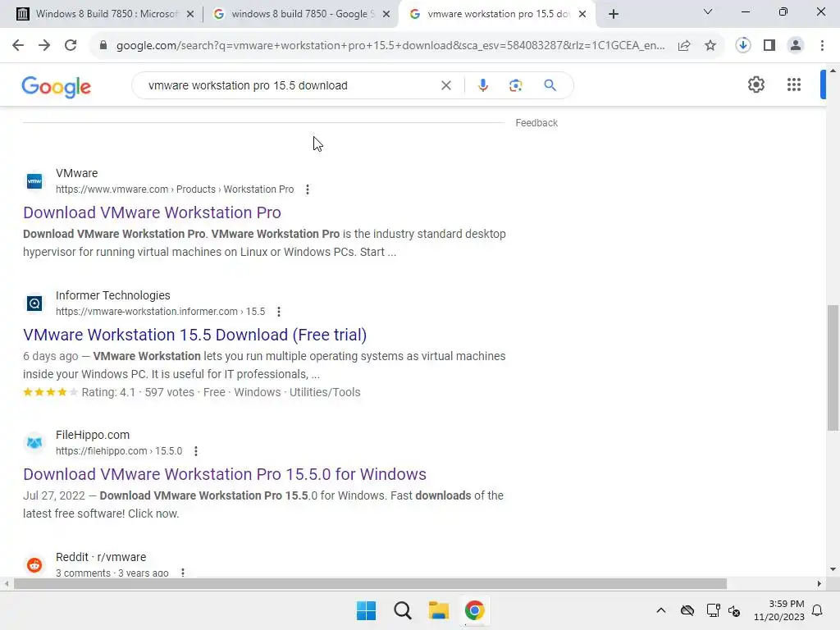Share this page from address bar
Image resolution: width=840 pixels, height=630 pixels.
tap(684, 46)
